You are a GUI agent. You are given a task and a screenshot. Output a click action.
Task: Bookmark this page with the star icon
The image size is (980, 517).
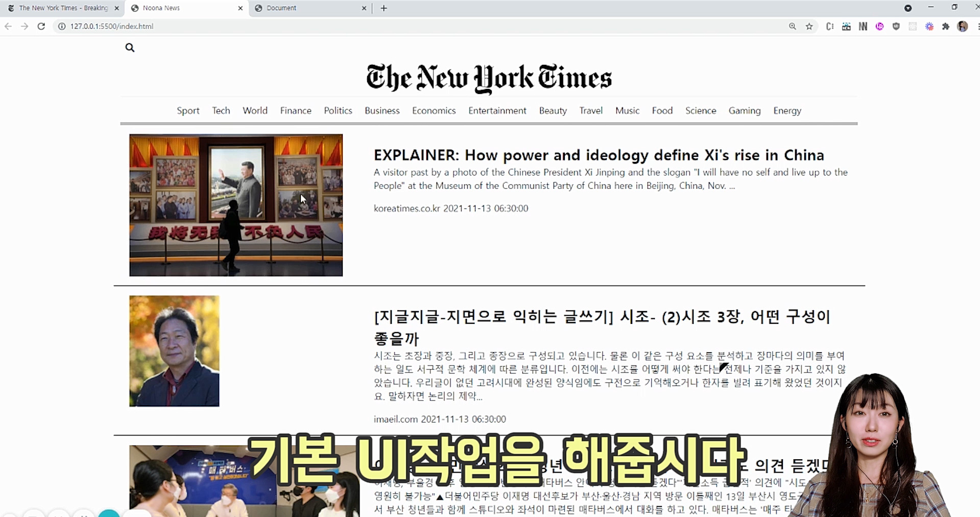coord(809,26)
